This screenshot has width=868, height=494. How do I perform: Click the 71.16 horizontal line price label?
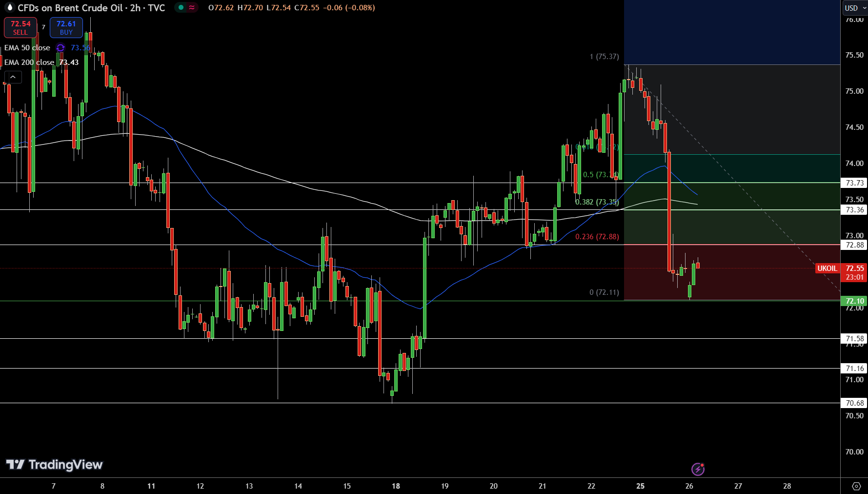point(854,369)
